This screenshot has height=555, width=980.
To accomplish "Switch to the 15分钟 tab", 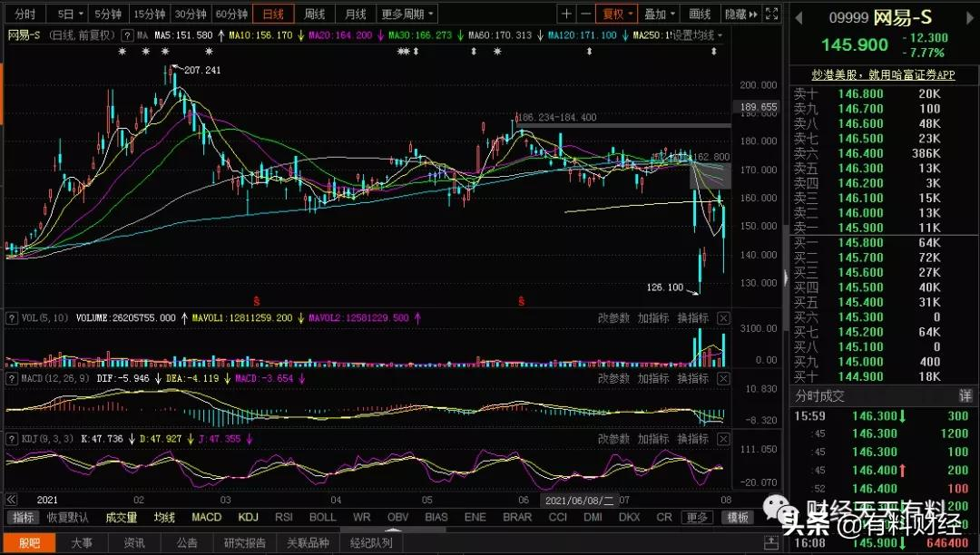I will pyautogui.click(x=150, y=14).
